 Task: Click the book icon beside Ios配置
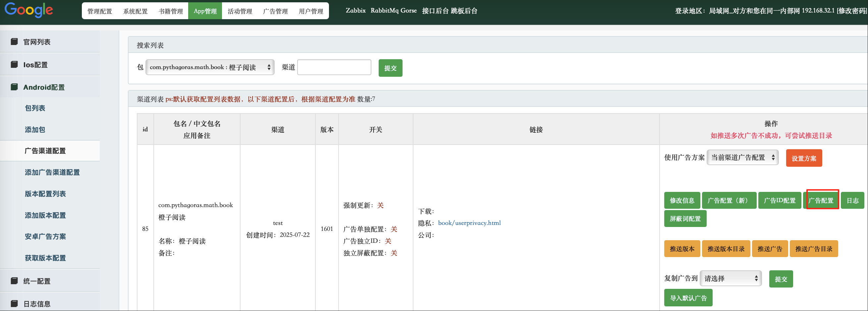point(14,64)
